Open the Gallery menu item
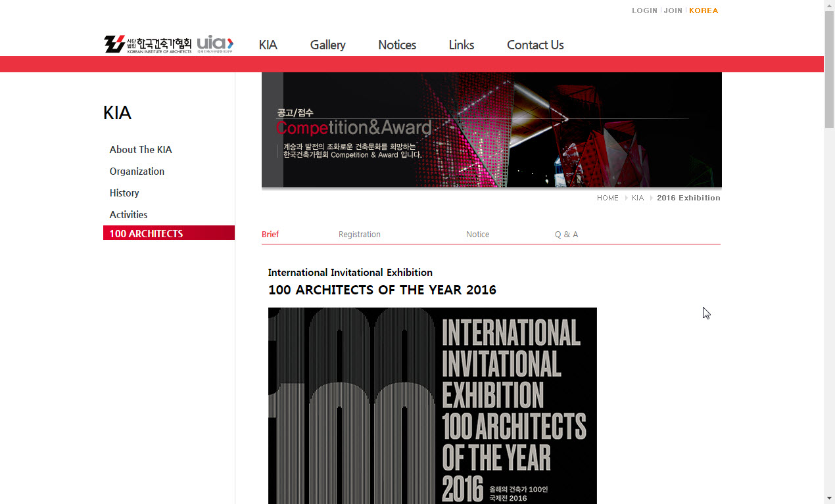 click(327, 45)
